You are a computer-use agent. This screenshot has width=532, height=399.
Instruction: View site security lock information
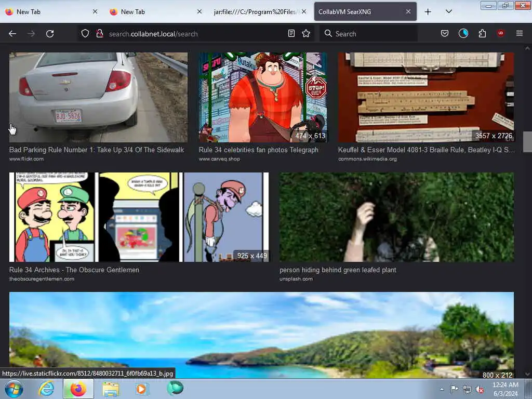[x=99, y=34]
